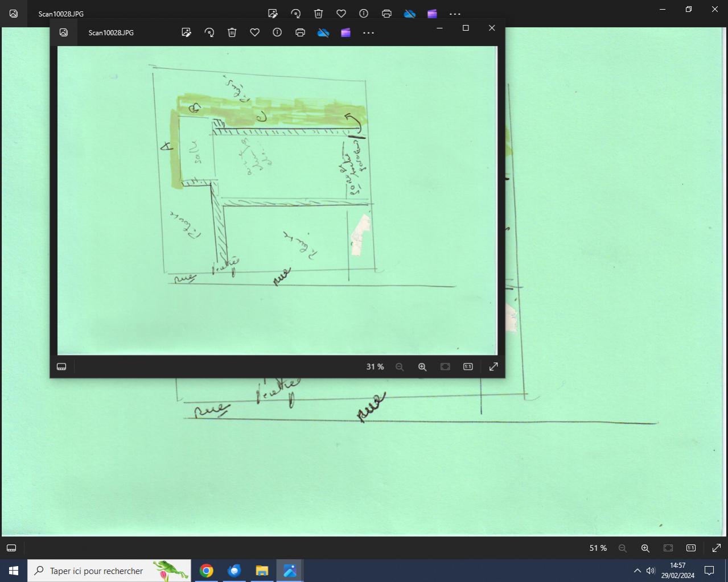Print the image from back Photos window
Screen dimensions: 728x582
tap(386, 14)
